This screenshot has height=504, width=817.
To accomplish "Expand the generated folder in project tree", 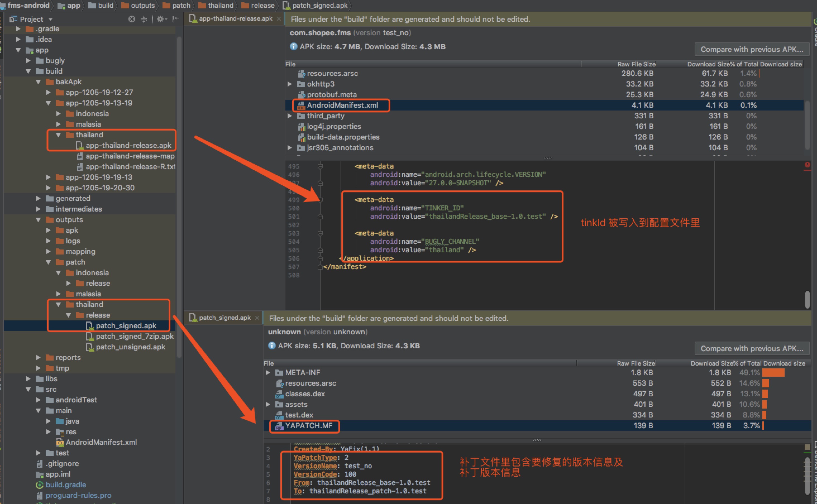I will [x=38, y=198].
